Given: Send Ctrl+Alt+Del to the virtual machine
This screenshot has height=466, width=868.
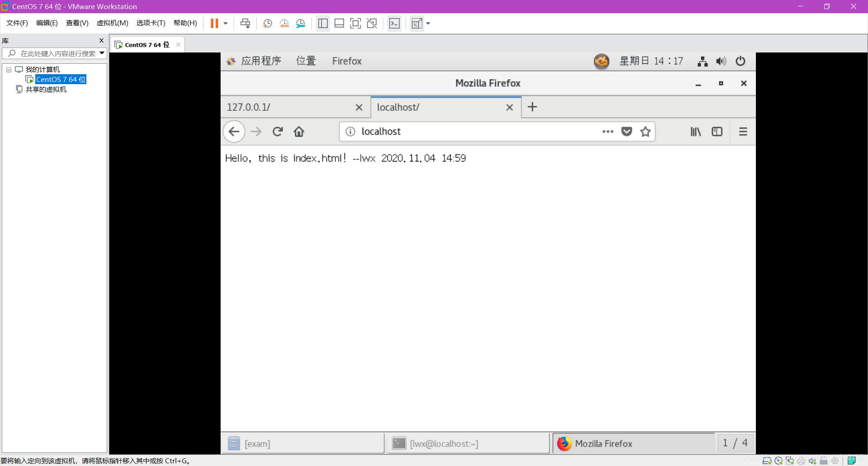Looking at the screenshot, I should [245, 24].
